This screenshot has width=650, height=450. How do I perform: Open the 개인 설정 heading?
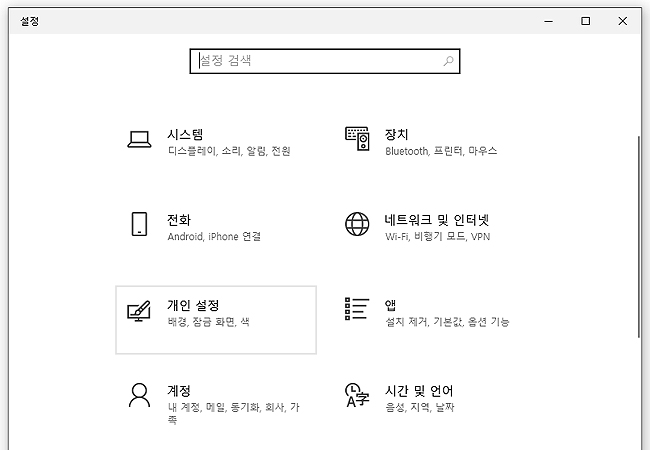(x=193, y=305)
